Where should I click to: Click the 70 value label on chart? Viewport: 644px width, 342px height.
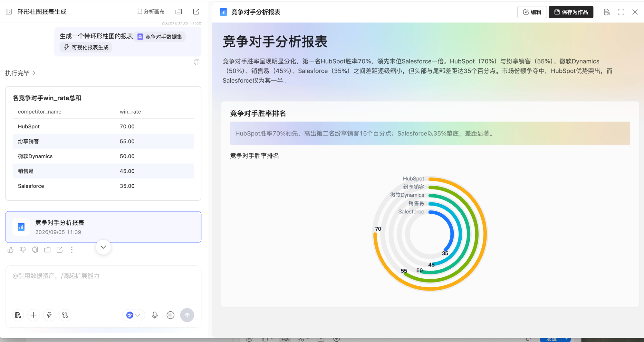pos(378,229)
